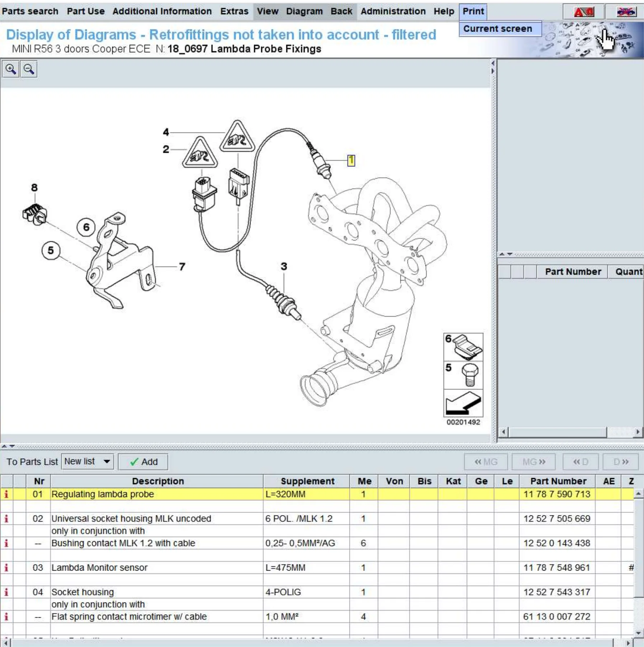Click the clip thumbnail labeled 6

(463, 347)
